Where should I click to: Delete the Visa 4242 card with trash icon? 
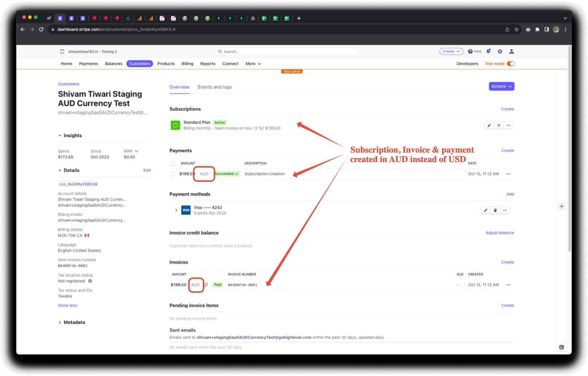click(x=495, y=210)
